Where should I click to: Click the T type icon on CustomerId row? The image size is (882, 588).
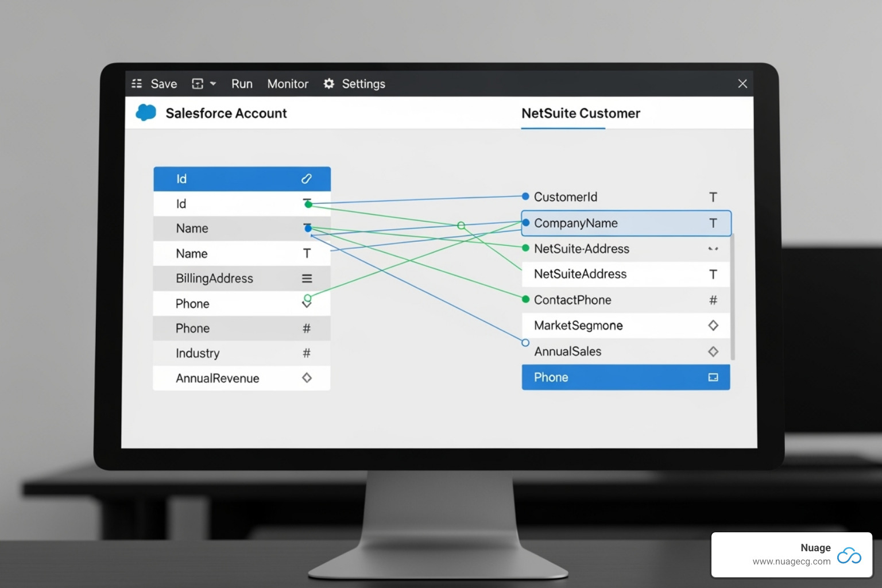coord(713,197)
